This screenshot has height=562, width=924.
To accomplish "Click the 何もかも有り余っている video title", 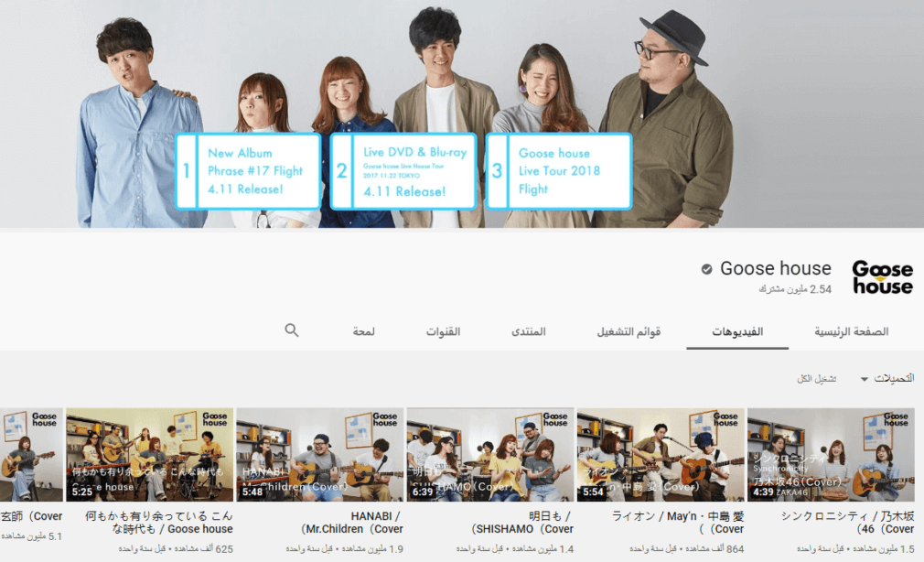I will 159,523.
